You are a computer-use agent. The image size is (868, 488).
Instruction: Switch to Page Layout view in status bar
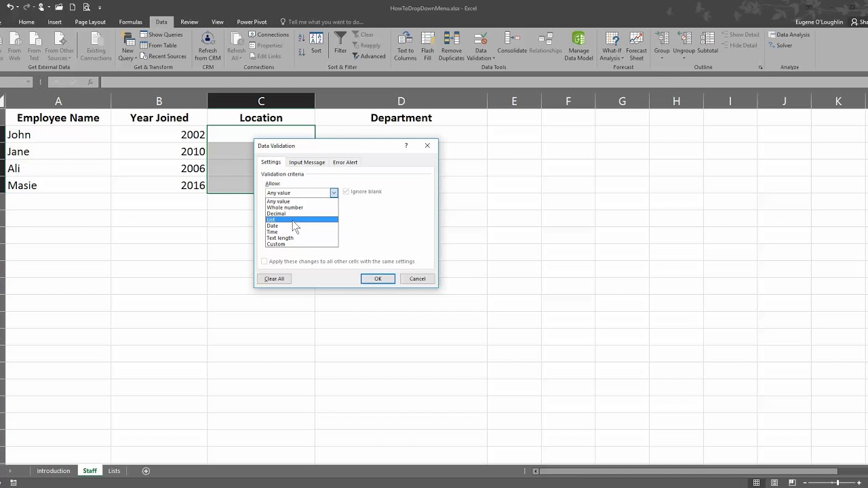click(774, 483)
